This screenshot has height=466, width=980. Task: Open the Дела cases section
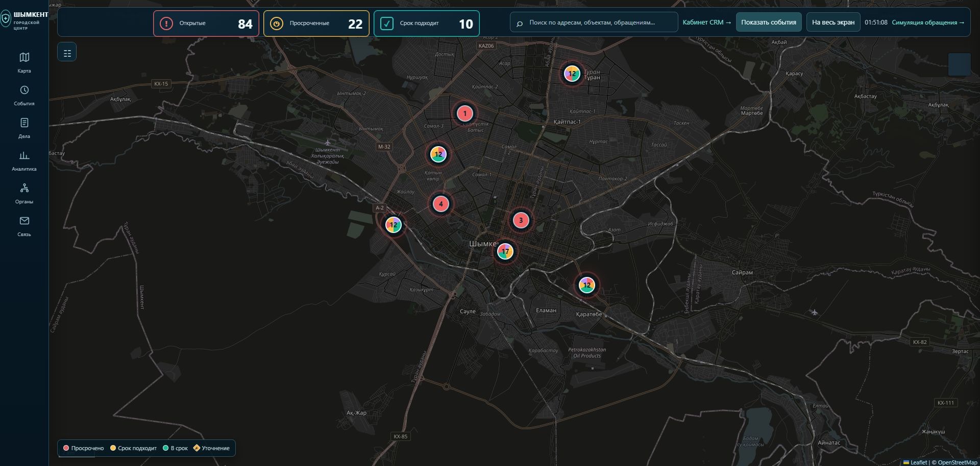coord(24,128)
